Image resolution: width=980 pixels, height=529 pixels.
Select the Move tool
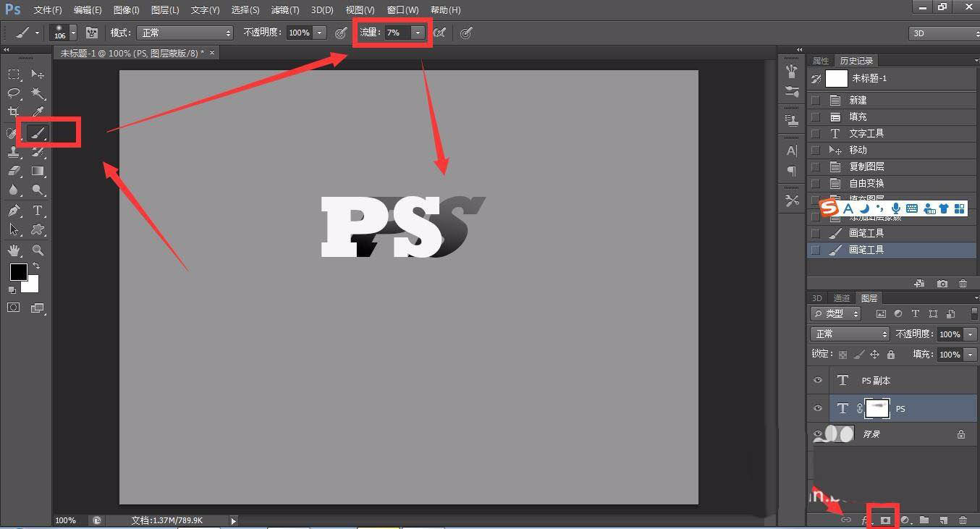pos(38,75)
